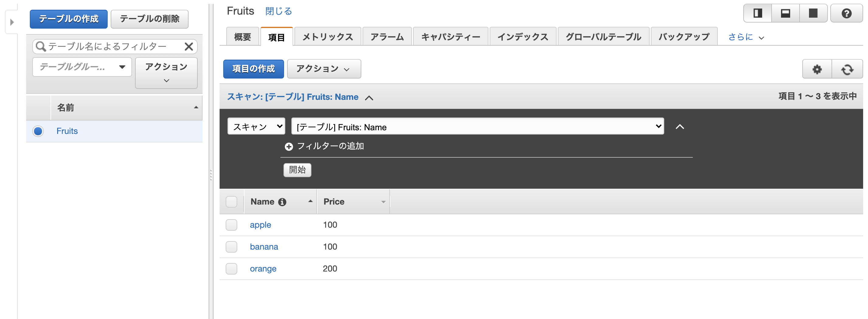Image resolution: width=868 pixels, height=319 pixels.
Task: Switch to the インデックス tab
Action: coord(523,37)
